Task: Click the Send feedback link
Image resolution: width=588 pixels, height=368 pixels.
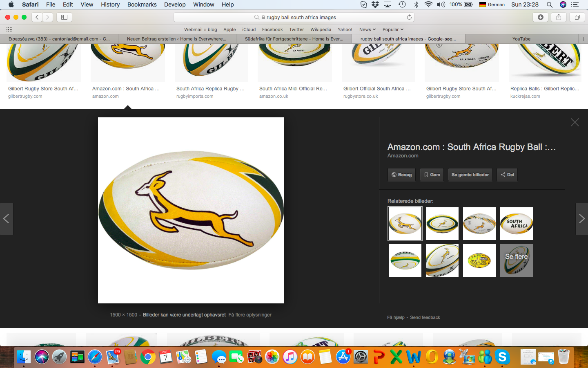Action: point(425,317)
